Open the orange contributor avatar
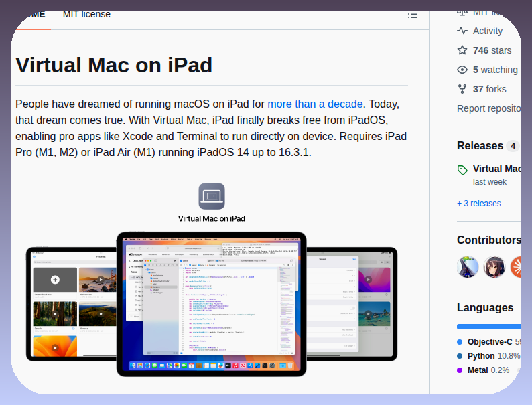 [516, 267]
